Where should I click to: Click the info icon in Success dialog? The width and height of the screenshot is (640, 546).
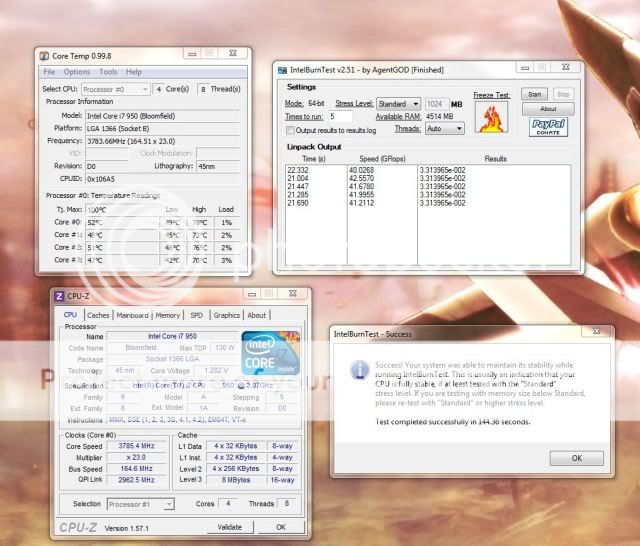tap(360, 370)
